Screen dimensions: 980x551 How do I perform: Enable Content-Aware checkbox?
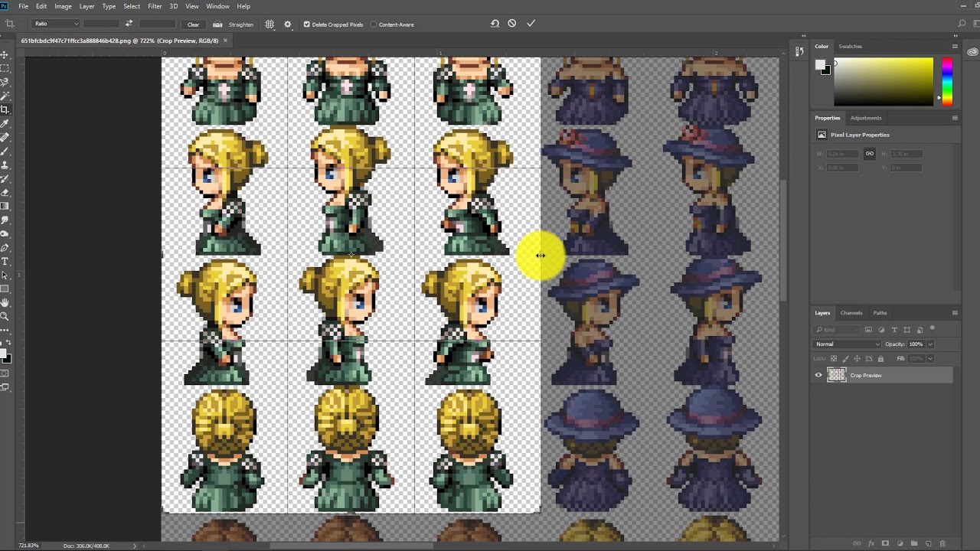coord(374,24)
